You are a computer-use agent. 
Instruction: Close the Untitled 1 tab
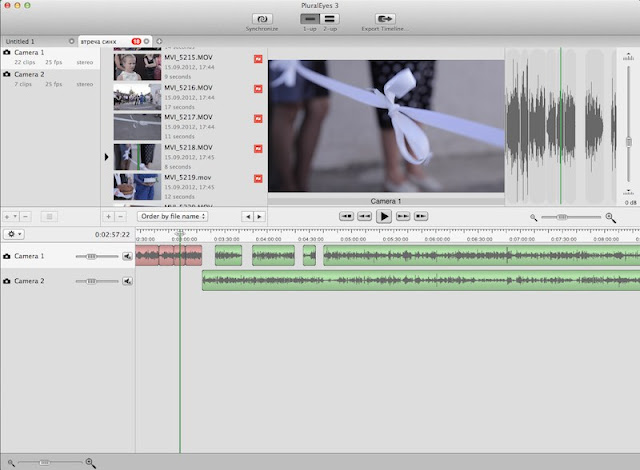[x=71, y=41]
